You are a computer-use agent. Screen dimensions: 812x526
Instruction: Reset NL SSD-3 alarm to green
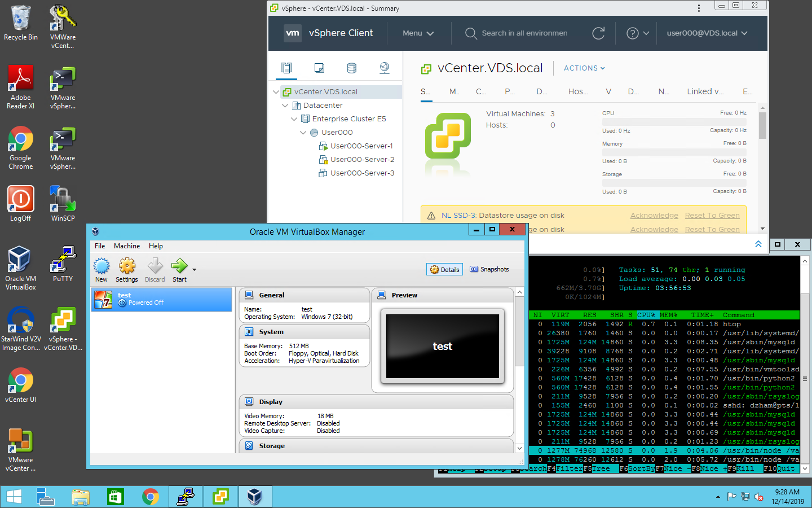click(712, 216)
